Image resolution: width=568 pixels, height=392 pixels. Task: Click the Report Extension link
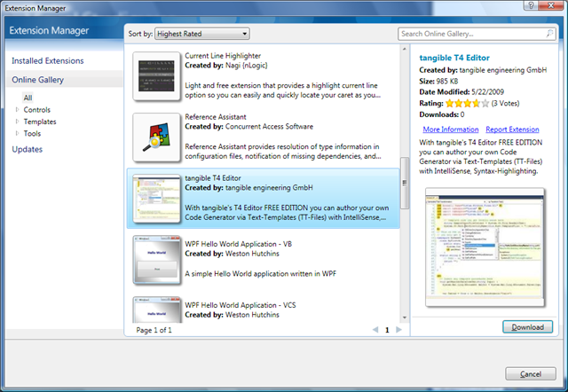pos(512,129)
